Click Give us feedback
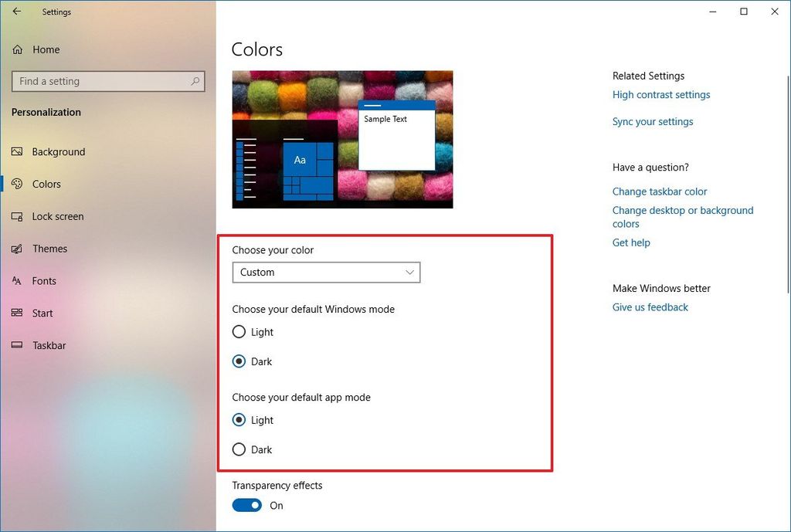Image resolution: width=791 pixels, height=532 pixels. pyautogui.click(x=650, y=307)
